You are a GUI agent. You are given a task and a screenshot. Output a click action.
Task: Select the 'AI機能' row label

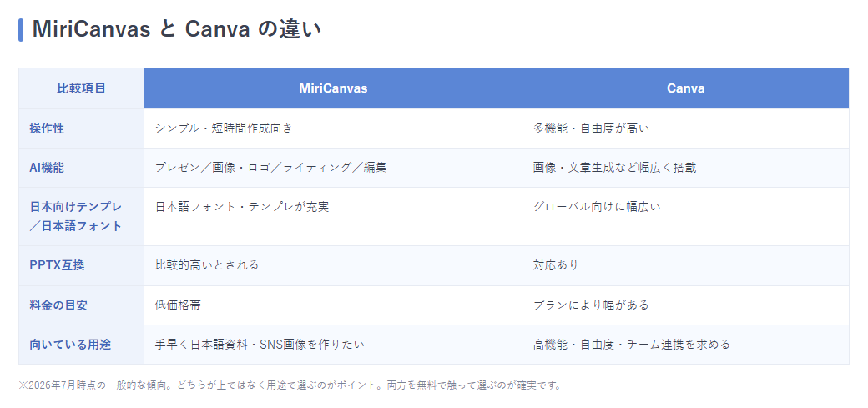click(x=82, y=168)
